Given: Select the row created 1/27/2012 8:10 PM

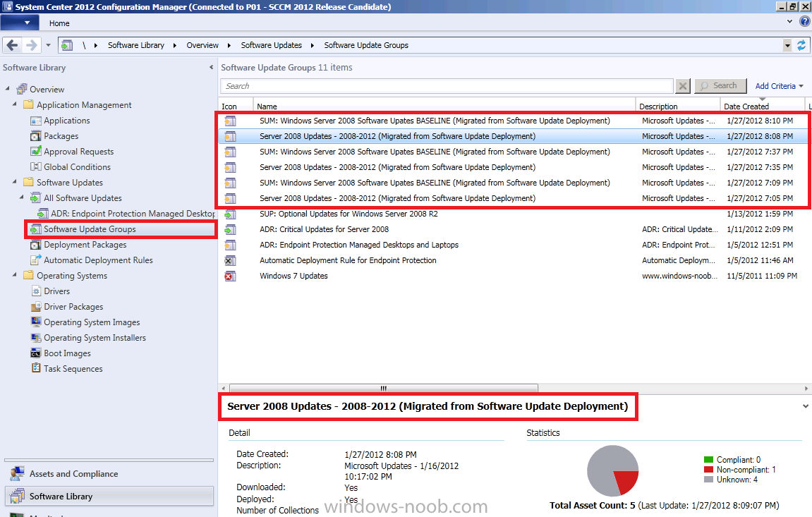Looking at the screenshot, I should point(514,121).
